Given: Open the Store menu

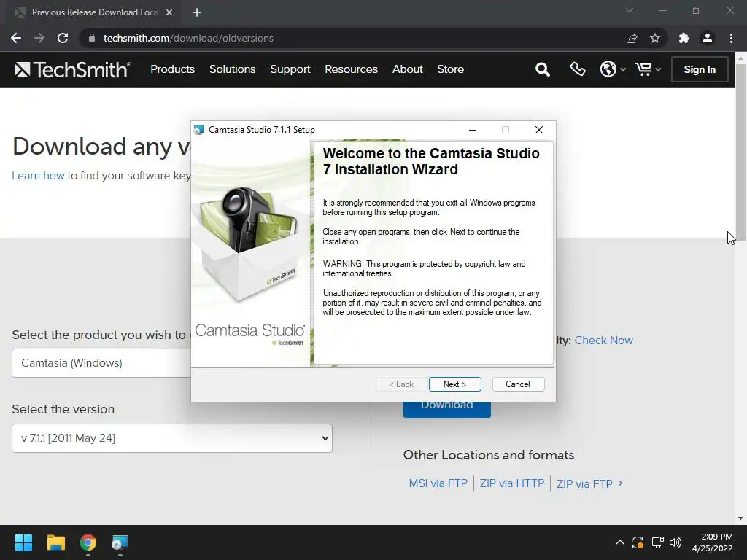Looking at the screenshot, I should (x=451, y=69).
